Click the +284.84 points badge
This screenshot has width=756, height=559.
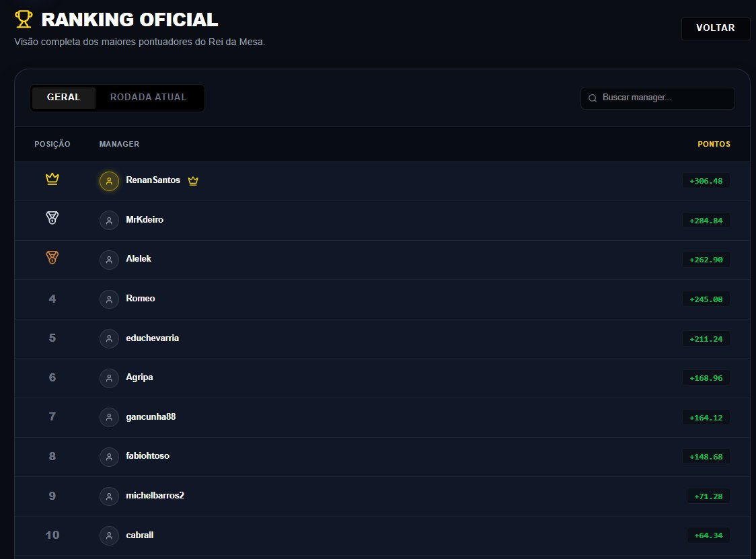(x=706, y=221)
